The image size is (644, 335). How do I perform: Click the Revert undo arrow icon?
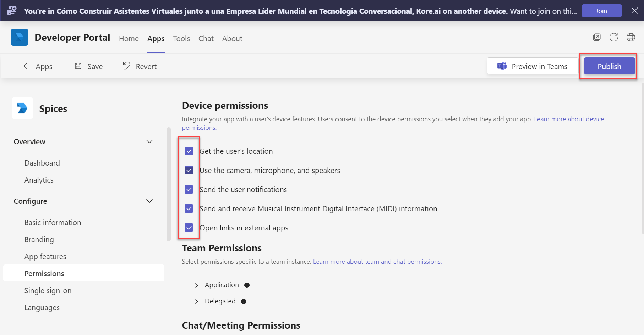(126, 66)
